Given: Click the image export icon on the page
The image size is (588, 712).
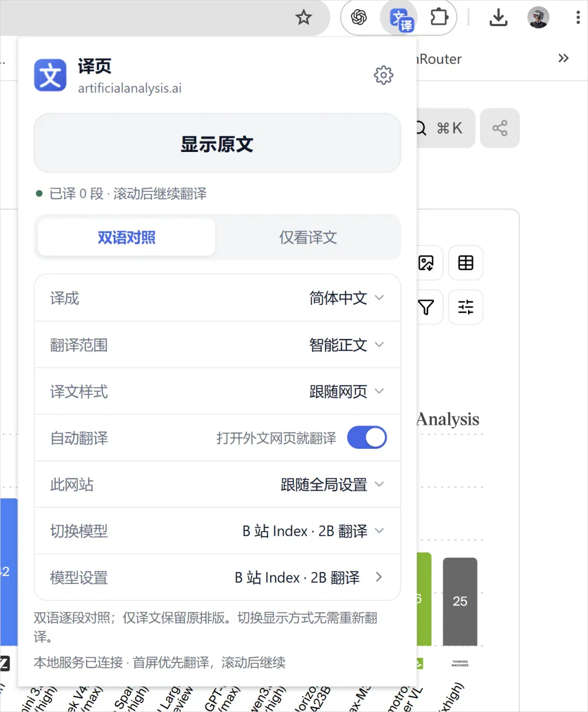Looking at the screenshot, I should [426, 263].
